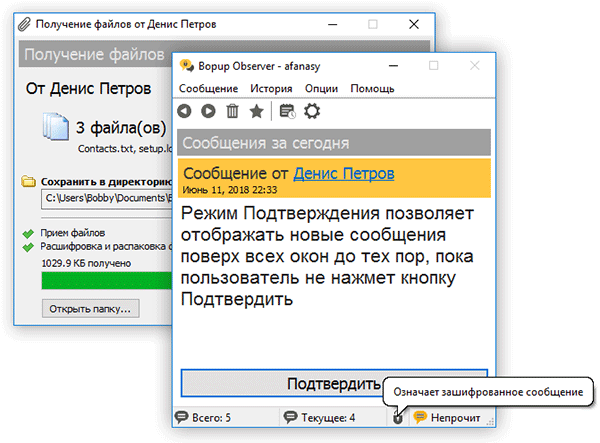Click the stacked files icon beside '3 файла(ов)'

click(x=56, y=126)
